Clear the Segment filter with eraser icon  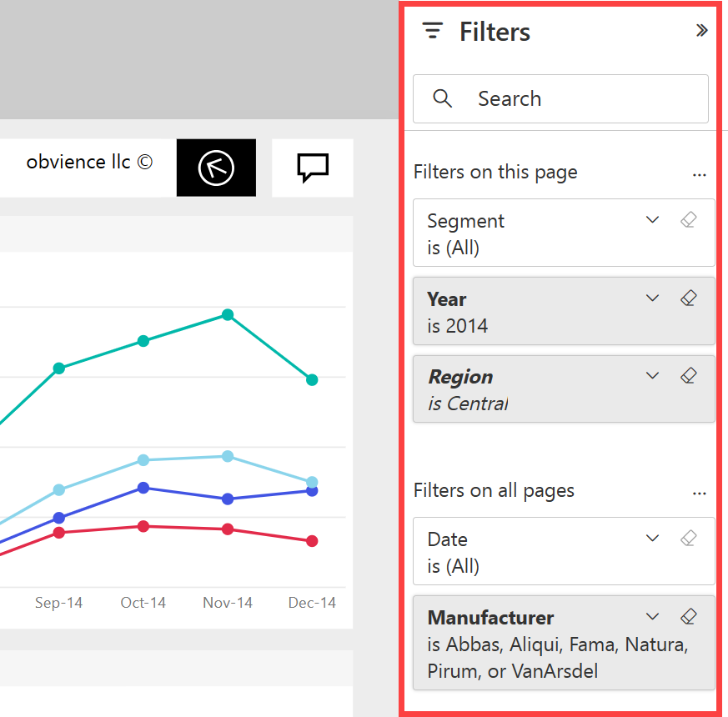[689, 219]
